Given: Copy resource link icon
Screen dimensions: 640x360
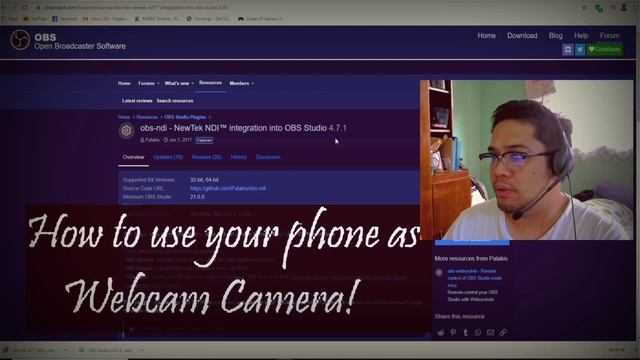Looking at the screenshot, I should (x=503, y=333).
